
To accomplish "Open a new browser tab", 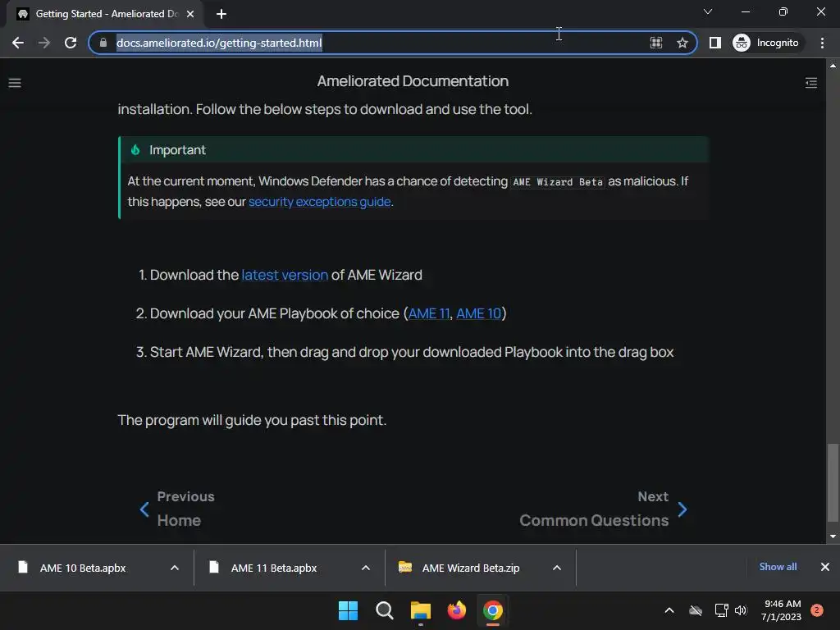I will coord(221,14).
